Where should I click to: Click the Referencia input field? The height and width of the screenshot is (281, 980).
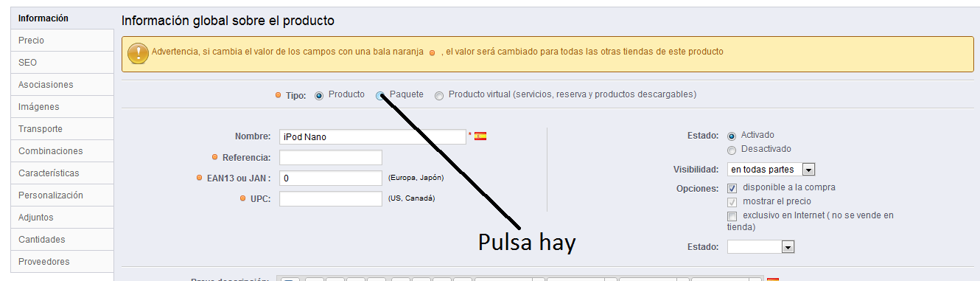(331, 158)
